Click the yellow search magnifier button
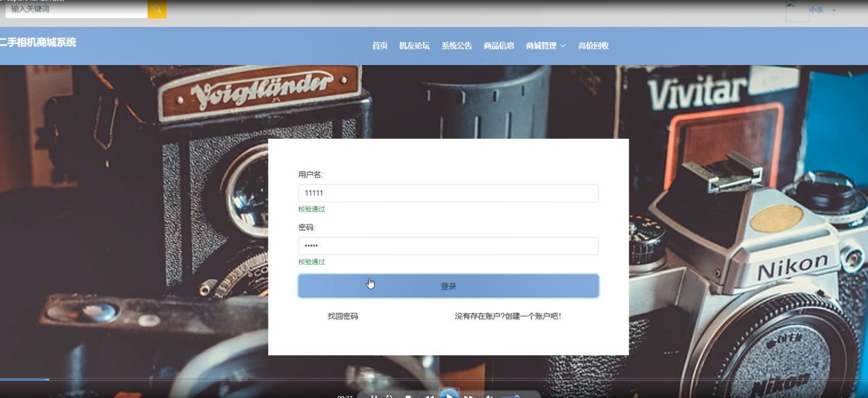The image size is (868, 398). pos(157,9)
